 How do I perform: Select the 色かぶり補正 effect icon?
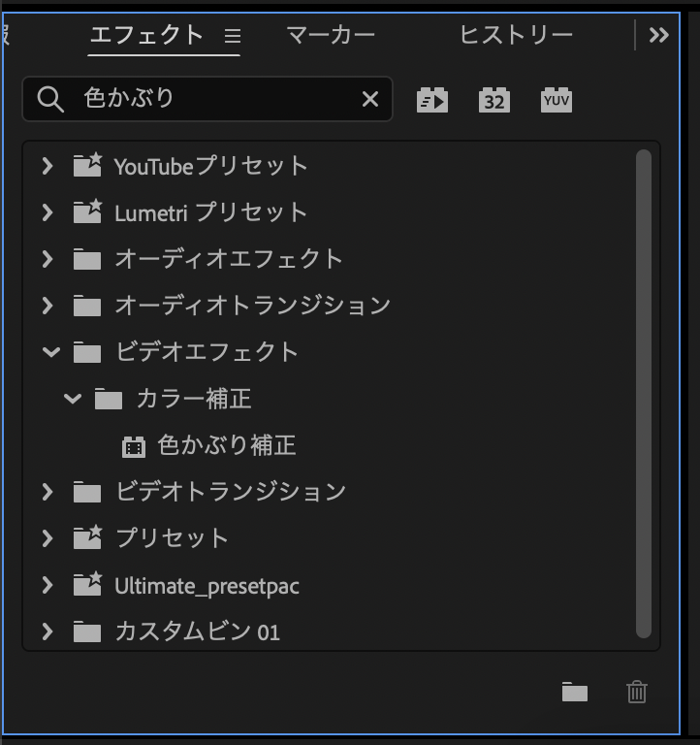tap(133, 446)
